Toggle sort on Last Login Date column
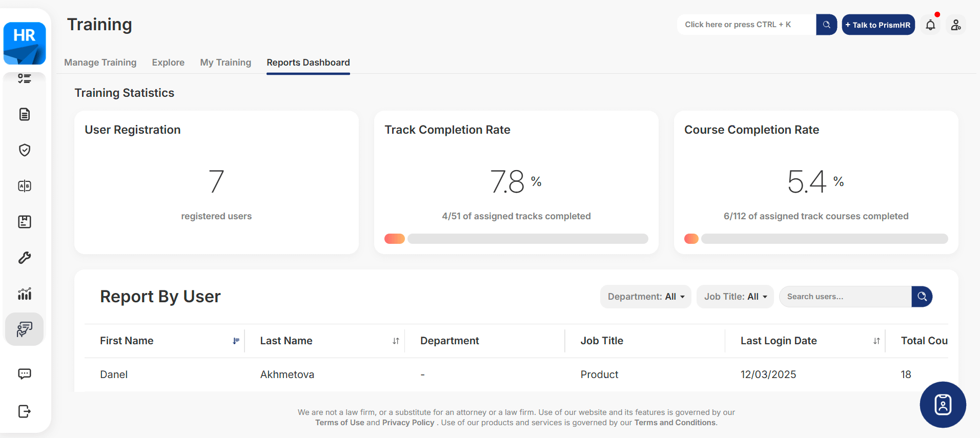Image resolution: width=980 pixels, height=438 pixels. coord(876,341)
